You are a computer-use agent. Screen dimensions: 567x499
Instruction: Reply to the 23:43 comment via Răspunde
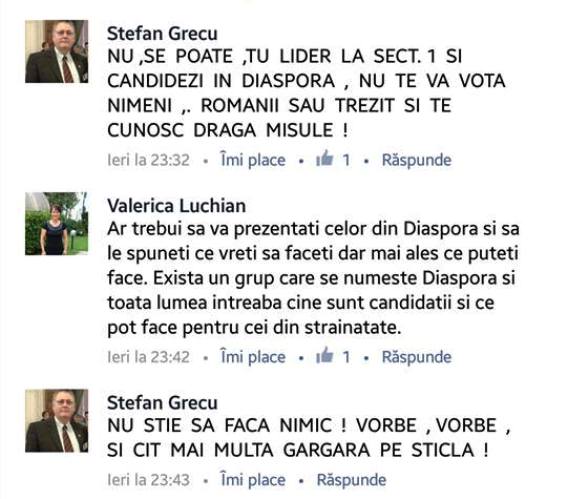point(351,480)
